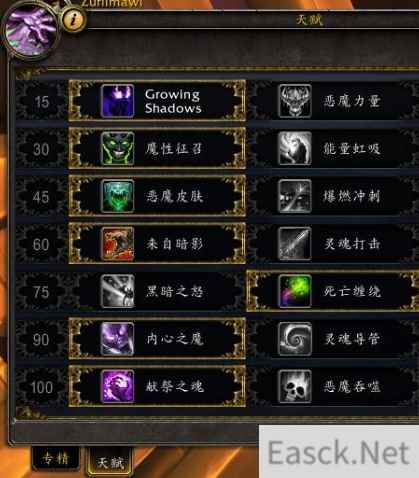The width and height of the screenshot is (419, 478).
Task: Pick the 恶魔吞噬 skull icon
Action: click(x=295, y=387)
